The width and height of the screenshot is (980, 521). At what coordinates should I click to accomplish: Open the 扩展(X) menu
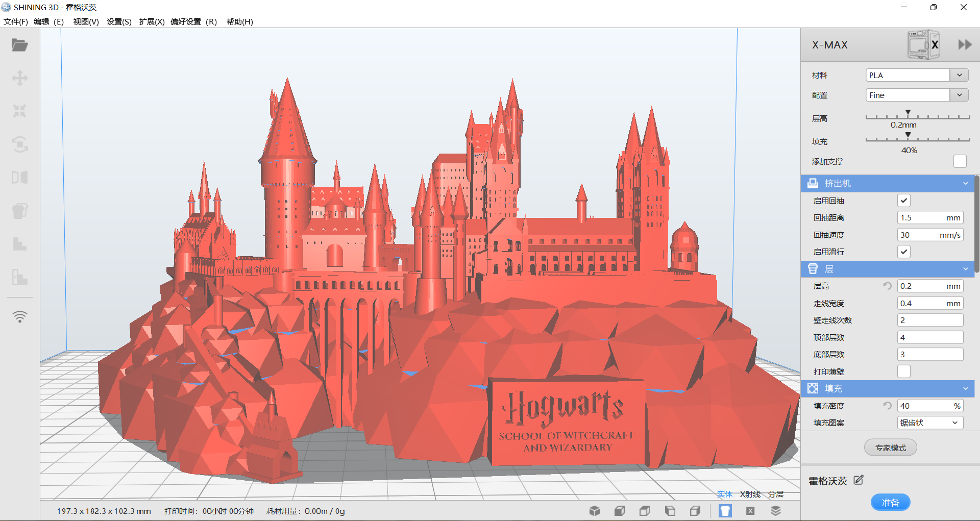(152, 21)
